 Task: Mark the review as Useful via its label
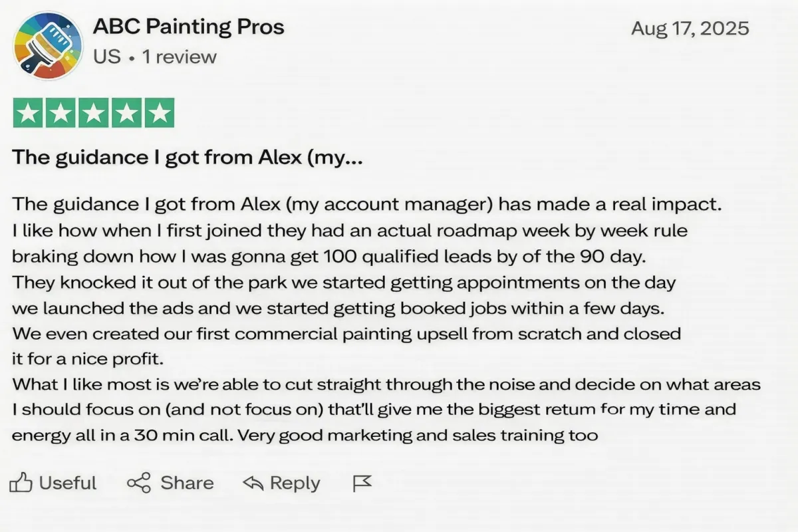click(x=68, y=483)
